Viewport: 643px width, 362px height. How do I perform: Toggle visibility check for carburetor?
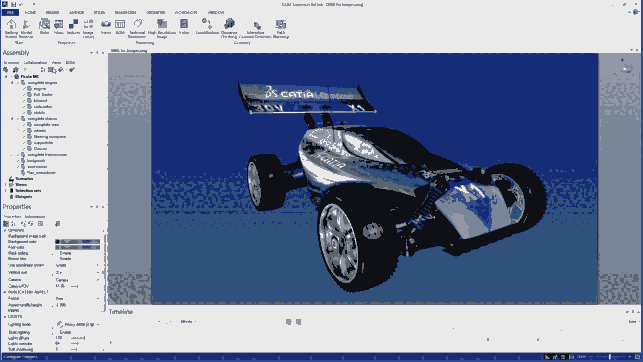coord(24,107)
